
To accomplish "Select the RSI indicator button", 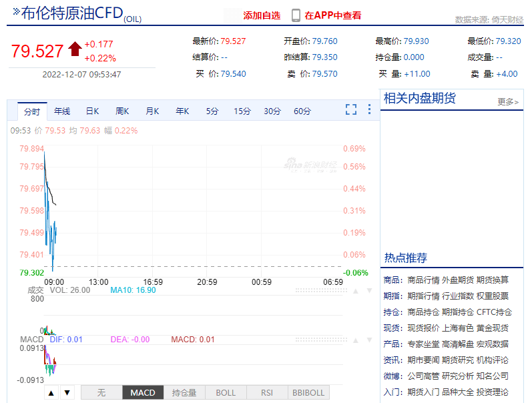I will click(x=267, y=392).
